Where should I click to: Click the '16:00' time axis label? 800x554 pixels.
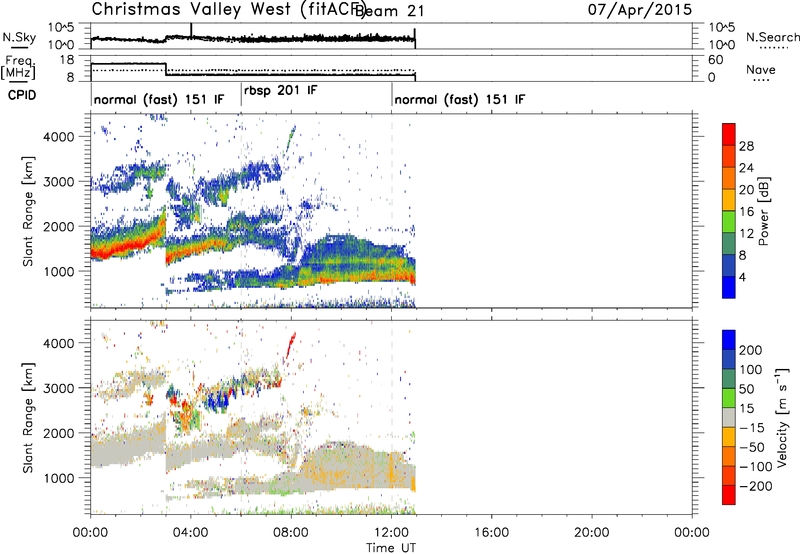tap(491, 533)
